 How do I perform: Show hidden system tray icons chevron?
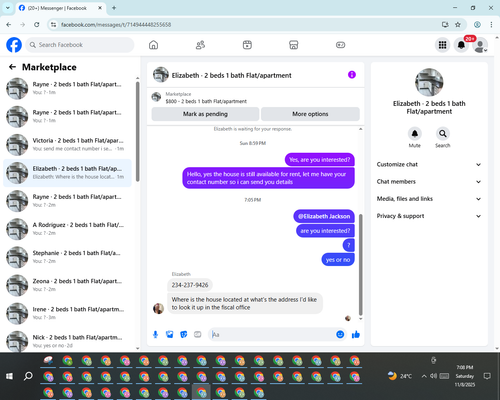[424, 376]
